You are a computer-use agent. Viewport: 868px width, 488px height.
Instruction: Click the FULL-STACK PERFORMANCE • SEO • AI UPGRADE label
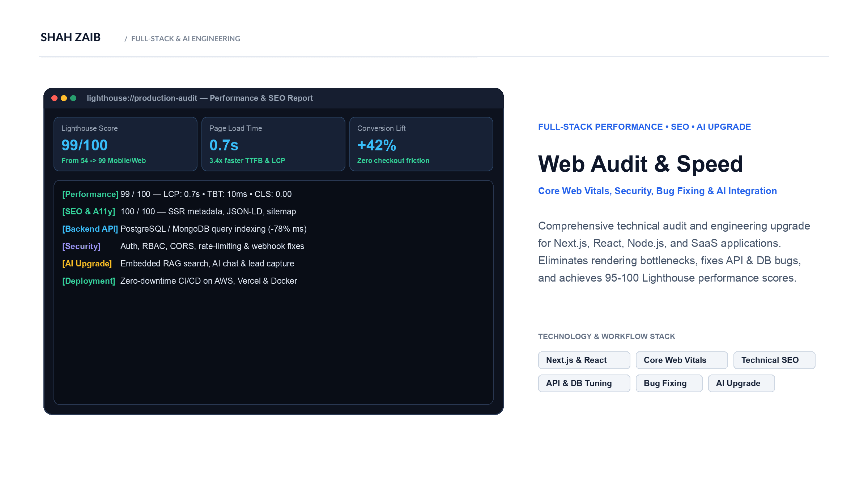pos(644,127)
